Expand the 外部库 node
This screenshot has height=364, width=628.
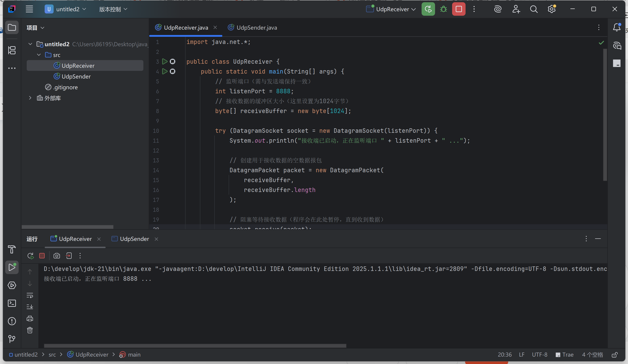coord(30,98)
